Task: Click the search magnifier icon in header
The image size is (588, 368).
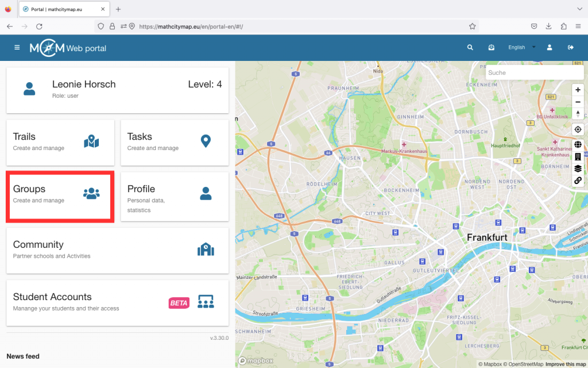Action: 470,48
